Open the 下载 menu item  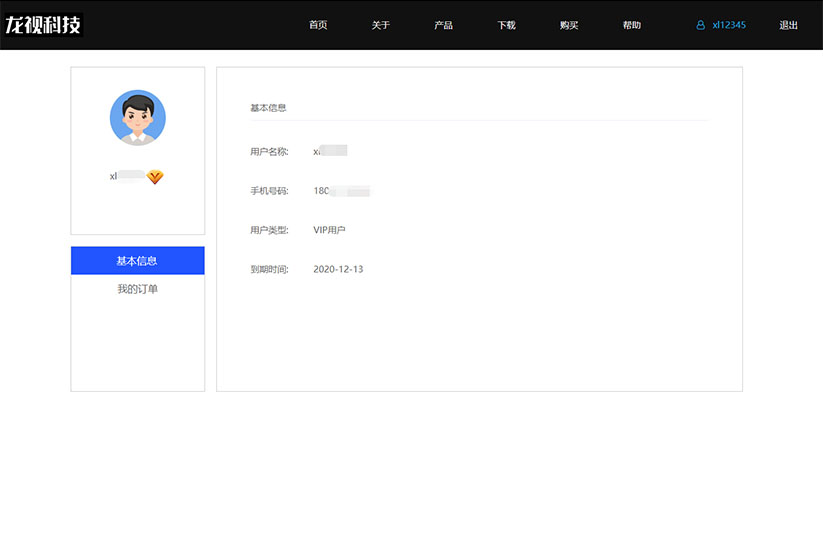point(507,25)
